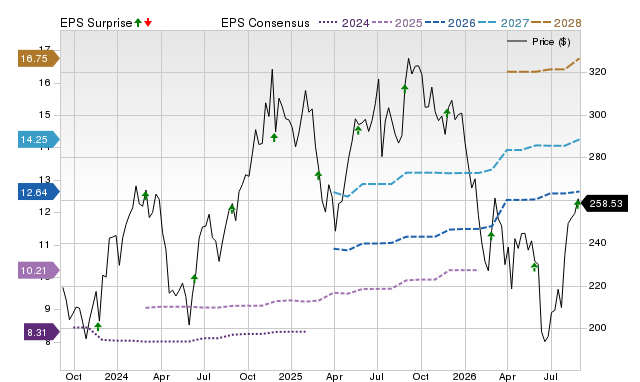Click the 280 price axis label
The width and height of the screenshot is (640, 382).
pos(598,157)
